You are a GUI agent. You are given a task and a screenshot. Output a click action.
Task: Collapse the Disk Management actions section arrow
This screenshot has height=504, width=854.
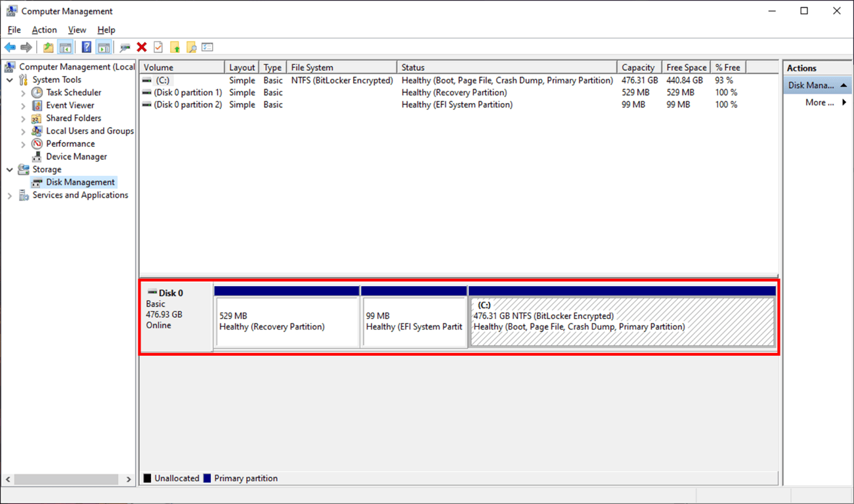[x=843, y=85]
